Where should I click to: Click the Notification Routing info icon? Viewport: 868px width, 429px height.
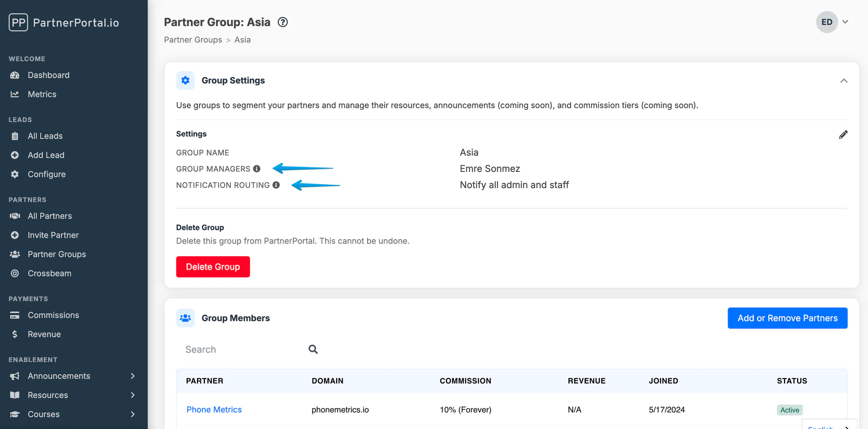pos(276,185)
